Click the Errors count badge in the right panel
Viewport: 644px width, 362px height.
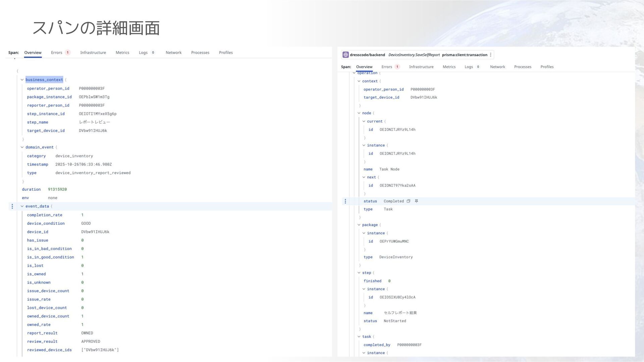[x=397, y=67]
